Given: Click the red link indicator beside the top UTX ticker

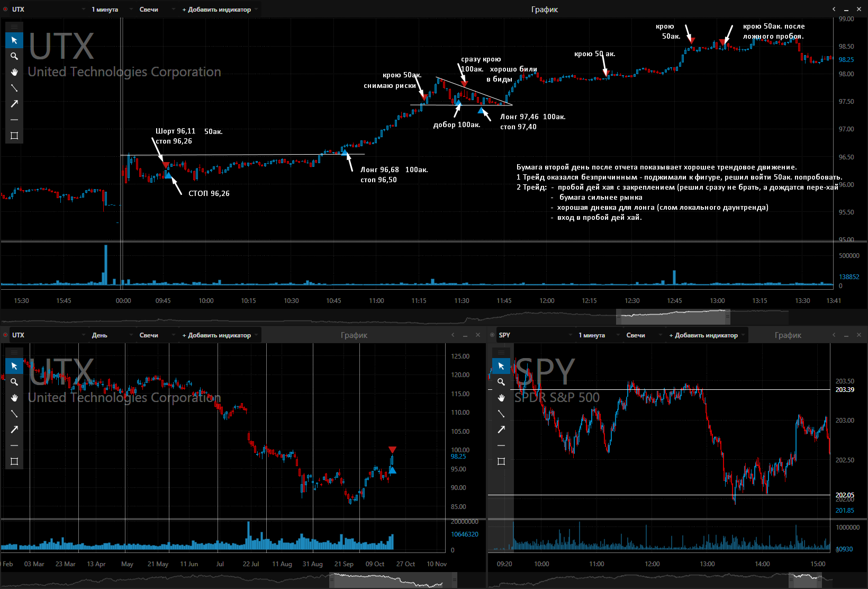Looking at the screenshot, I should pos(5,10).
